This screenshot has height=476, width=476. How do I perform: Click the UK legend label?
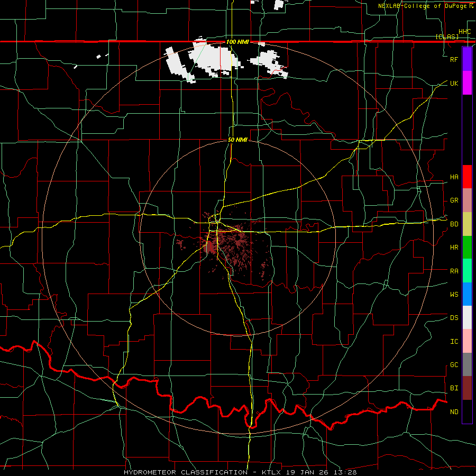coord(454,83)
